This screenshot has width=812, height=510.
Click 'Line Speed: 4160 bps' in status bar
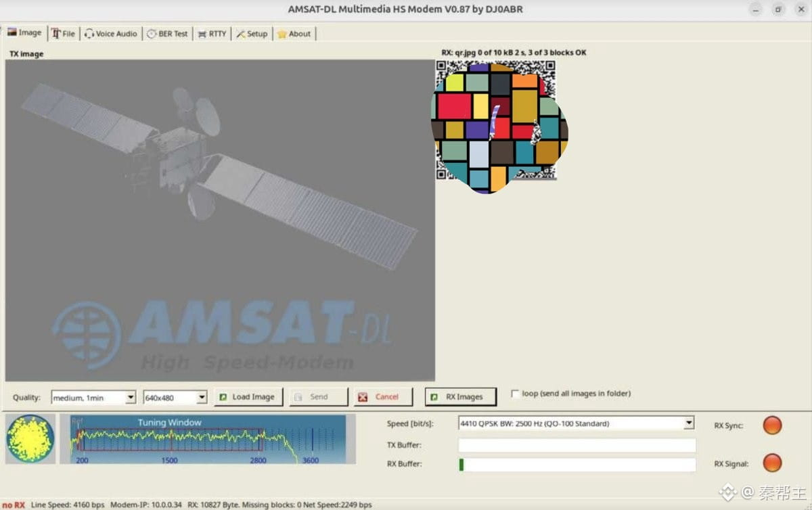pyautogui.click(x=68, y=505)
